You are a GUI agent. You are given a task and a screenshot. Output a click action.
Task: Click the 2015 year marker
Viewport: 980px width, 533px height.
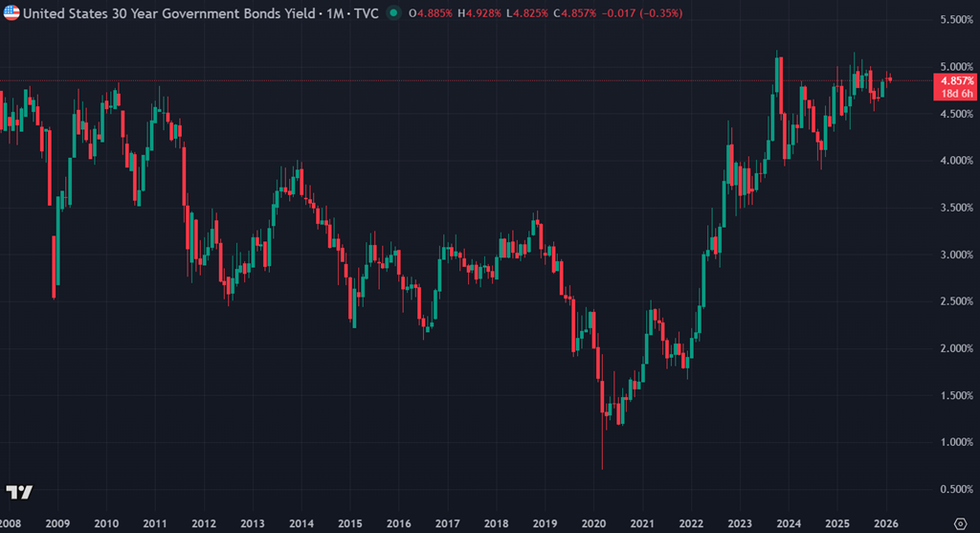349,524
